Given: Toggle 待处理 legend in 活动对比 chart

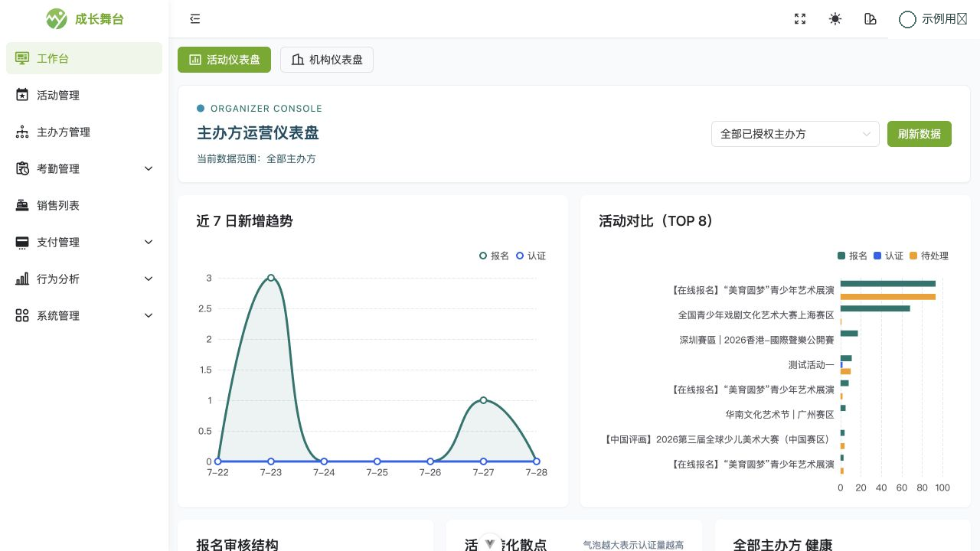Looking at the screenshot, I should pos(929,256).
